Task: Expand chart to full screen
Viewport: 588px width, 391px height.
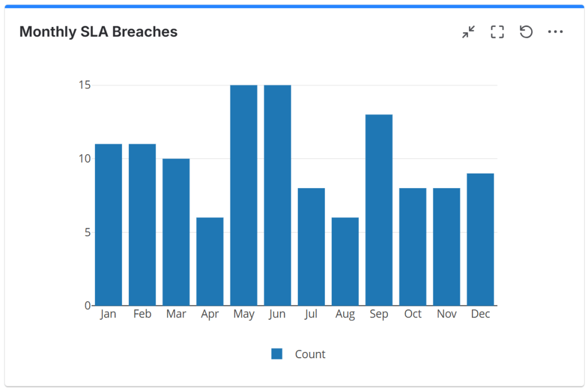Action: pyautogui.click(x=497, y=32)
